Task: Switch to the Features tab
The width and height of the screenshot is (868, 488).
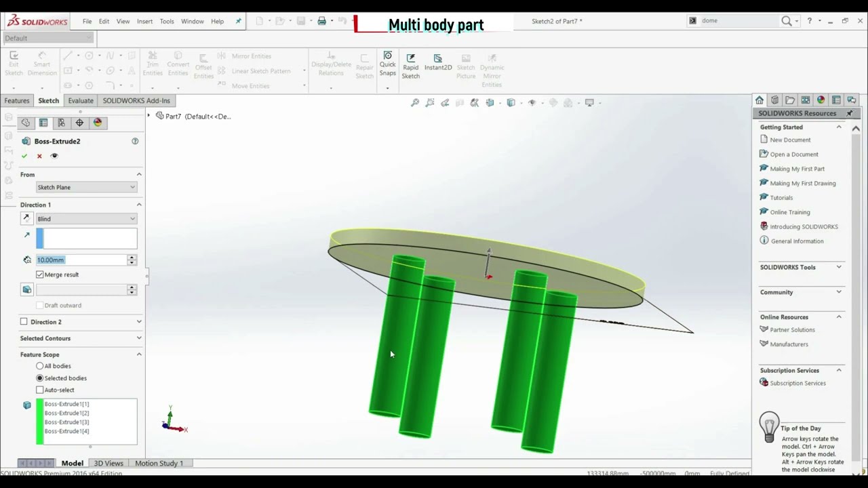Action: click(17, 100)
